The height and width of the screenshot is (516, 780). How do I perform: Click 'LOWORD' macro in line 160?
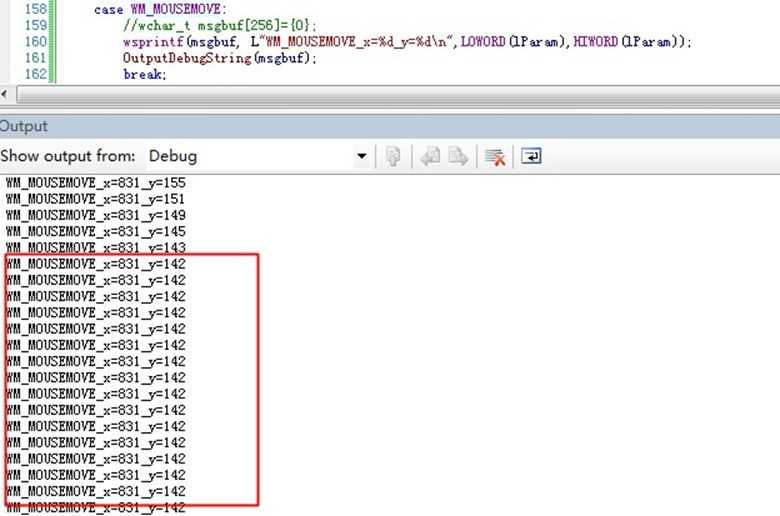[x=483, y=41]
